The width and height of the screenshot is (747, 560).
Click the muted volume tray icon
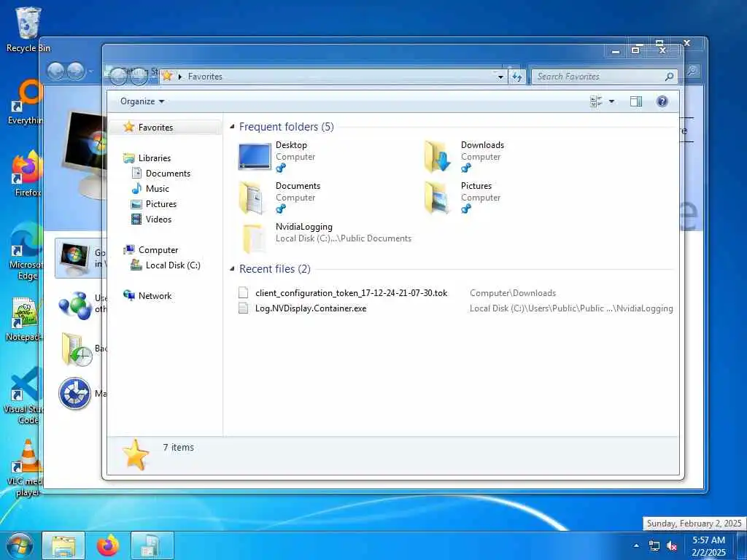(x=672, y=545)
